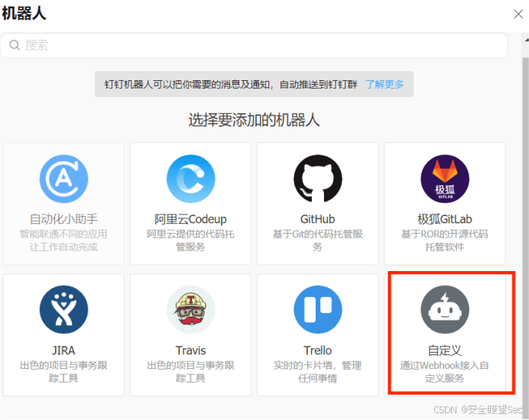The image size is (529, 420).
Task: Click description 通过Webhook接入自定义服务
Action: pyautogui.click(x=445, y=371)
